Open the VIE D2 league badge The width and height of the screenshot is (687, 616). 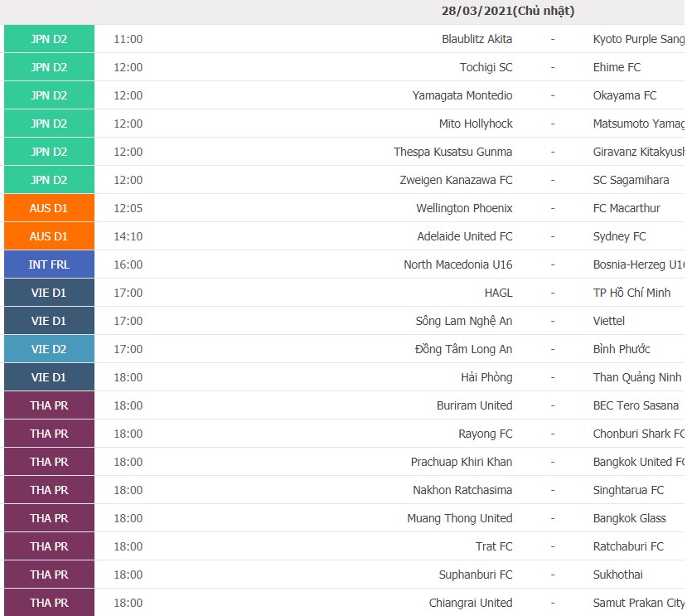49,349
